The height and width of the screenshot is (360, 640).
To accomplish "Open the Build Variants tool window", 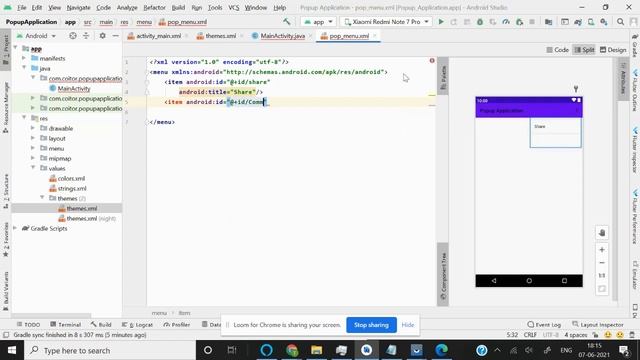I will pos(6,291).
